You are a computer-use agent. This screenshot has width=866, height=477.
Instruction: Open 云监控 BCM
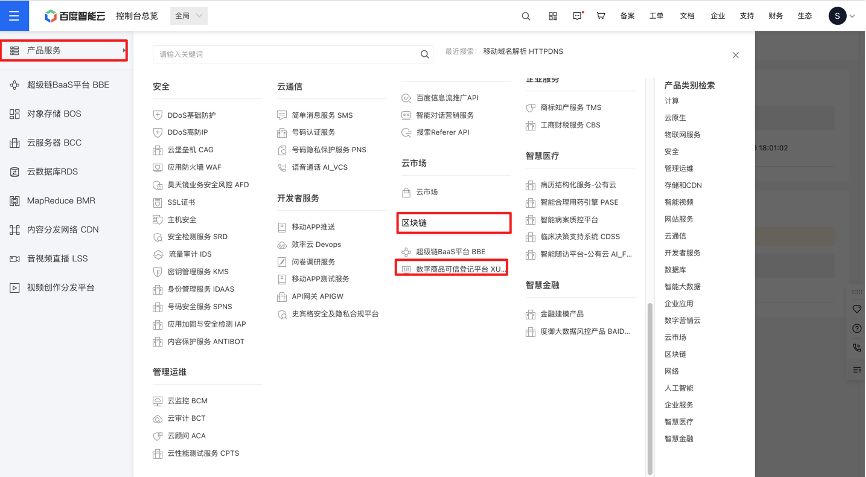[187, 401]
